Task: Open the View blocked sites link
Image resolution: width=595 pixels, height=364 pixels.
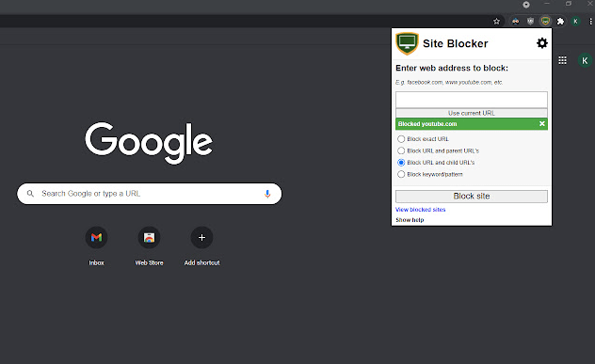Action: [421, 210]
